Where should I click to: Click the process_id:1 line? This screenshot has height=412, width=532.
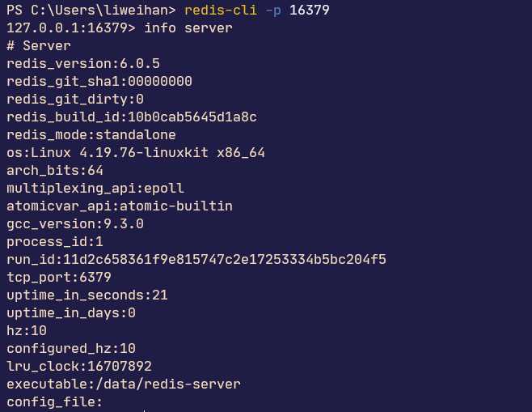(x=55, y=242)
